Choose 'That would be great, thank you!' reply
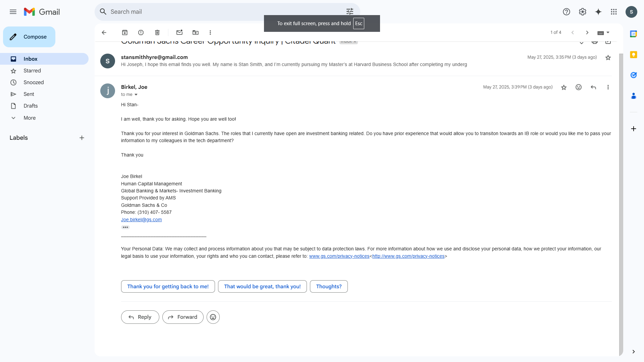The image size is (644, 362). 262,287
